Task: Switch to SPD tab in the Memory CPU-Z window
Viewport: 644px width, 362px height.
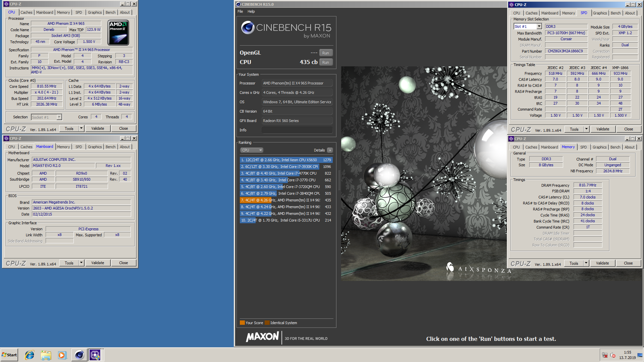Action: point(583,147)
